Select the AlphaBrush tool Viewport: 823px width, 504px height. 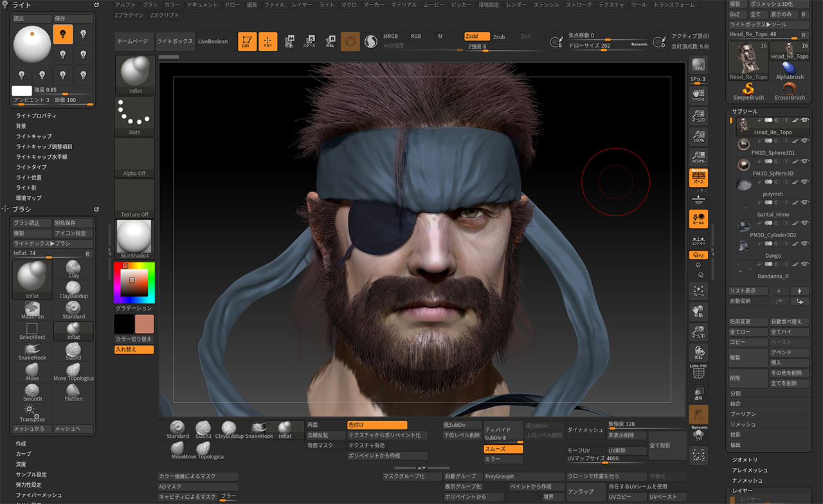click(790, 71)
